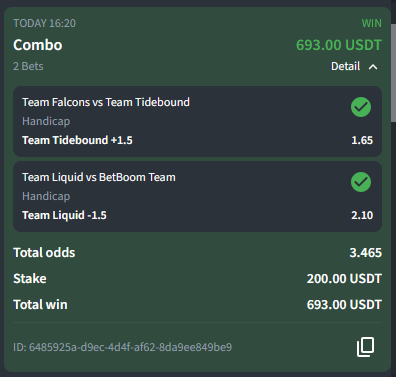Click the vertical scrollbar thumb
396x377 pixels.
pyautogui.click(x=393, y=73)
